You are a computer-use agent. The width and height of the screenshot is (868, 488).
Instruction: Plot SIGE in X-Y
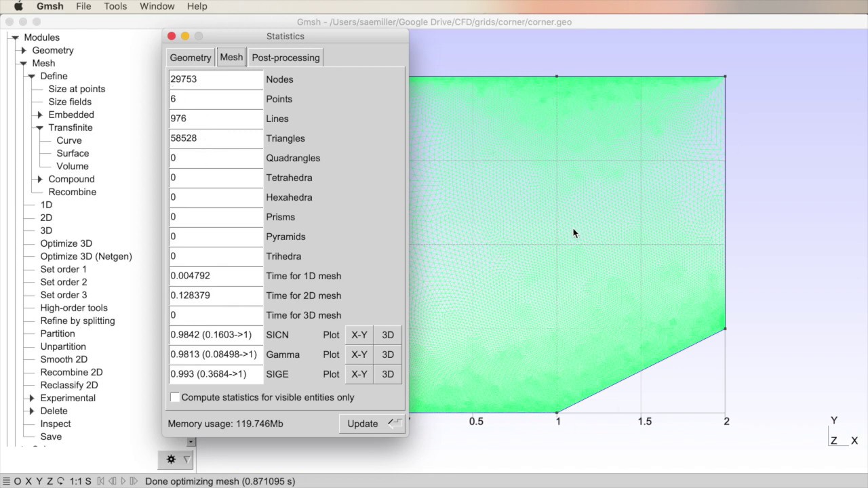359,374
